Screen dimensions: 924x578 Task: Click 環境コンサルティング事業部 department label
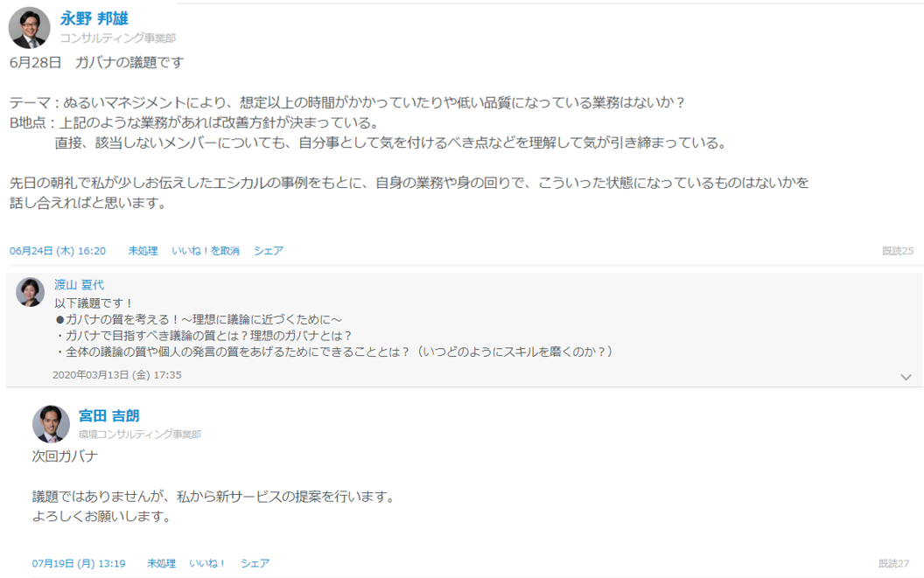[x=140, y=435]
